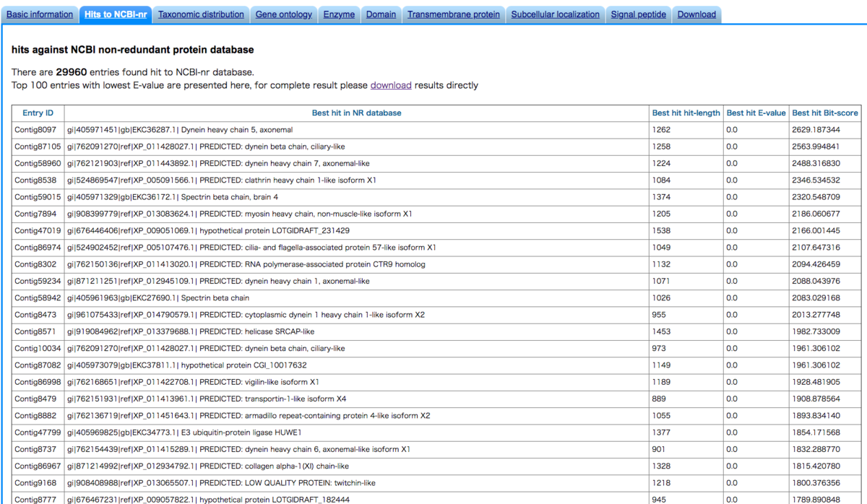Select the Hits to NCBI-nr tab
Image resolution: width=867 pixels, height=504 pixels.
[116, 14]
